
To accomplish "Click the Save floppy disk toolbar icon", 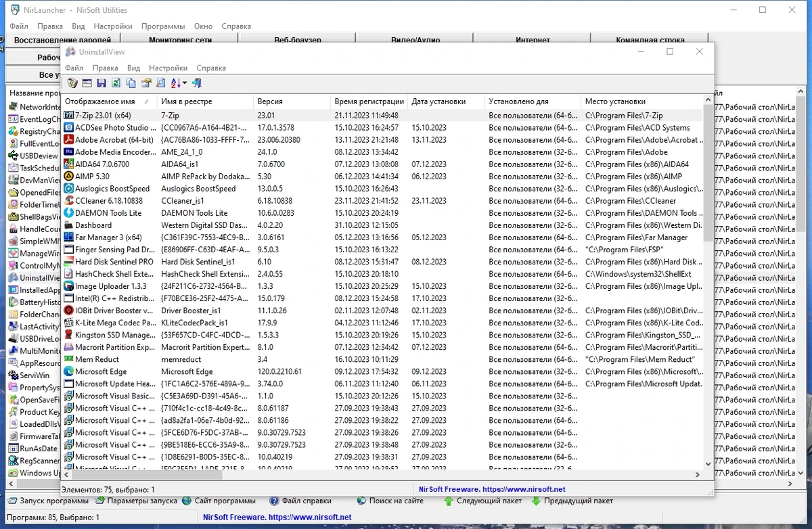I will tap(101, 83).
